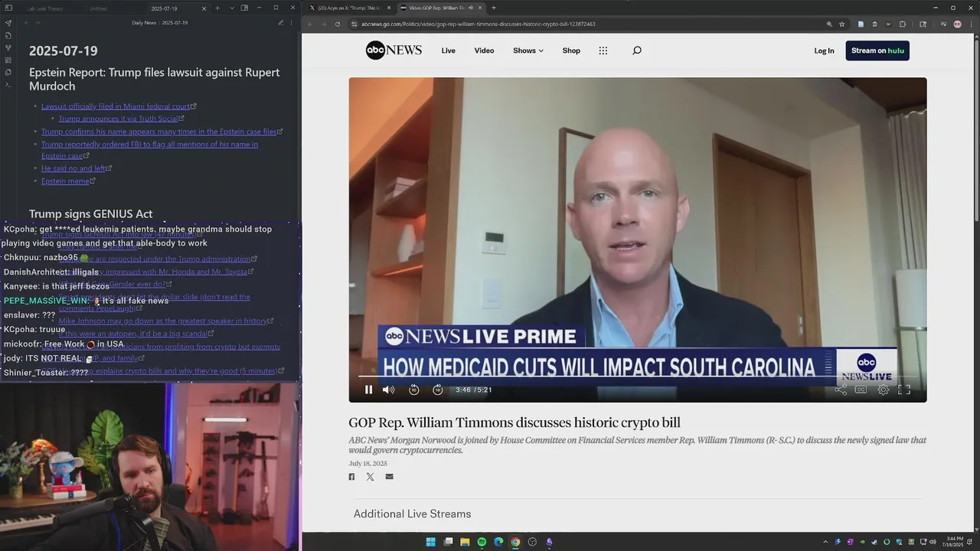Open the note's more options menu
The width and height of the screenshot is (980, 551).
point(292,23)
